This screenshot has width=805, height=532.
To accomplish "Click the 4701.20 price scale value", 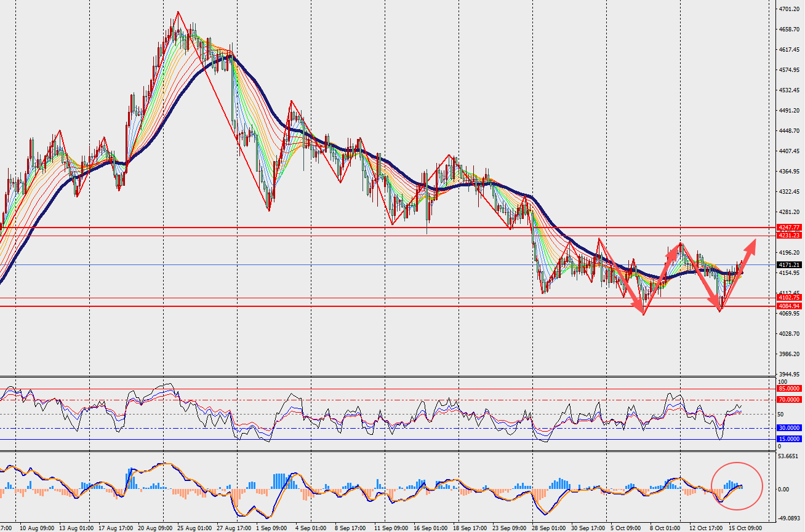I will pos(789,10).
